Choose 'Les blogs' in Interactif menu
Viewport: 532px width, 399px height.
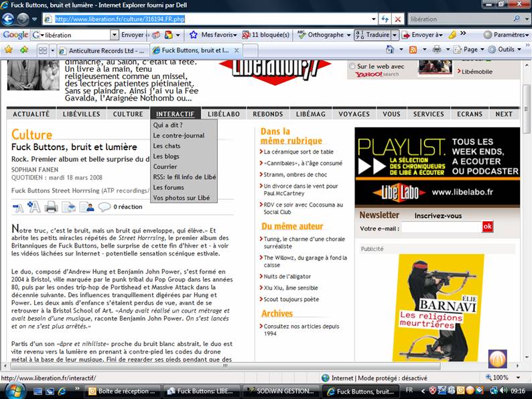166,156
